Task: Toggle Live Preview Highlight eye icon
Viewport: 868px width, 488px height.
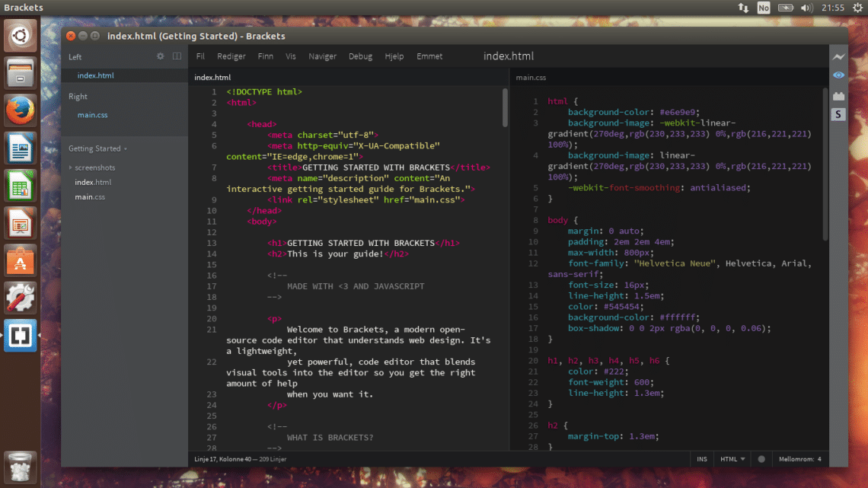Action: pos(838,75)
